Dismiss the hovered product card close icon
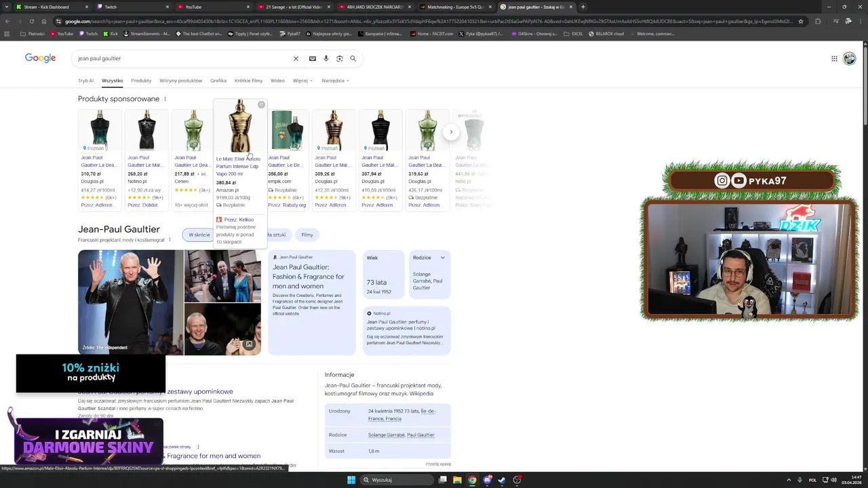Viewport: 868px width, 488px height. click(261, 104)
